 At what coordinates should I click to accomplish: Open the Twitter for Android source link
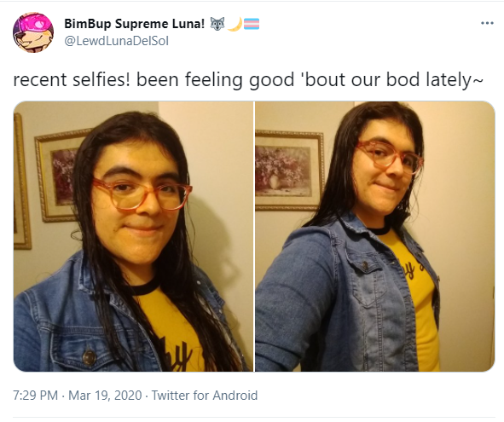point(205,396)
